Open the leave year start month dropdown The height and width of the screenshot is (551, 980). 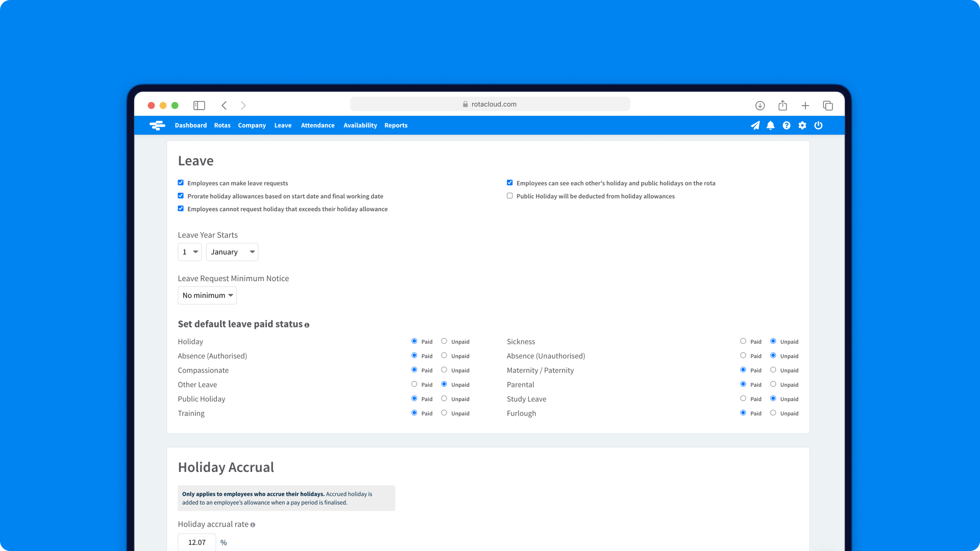(232, 252)
